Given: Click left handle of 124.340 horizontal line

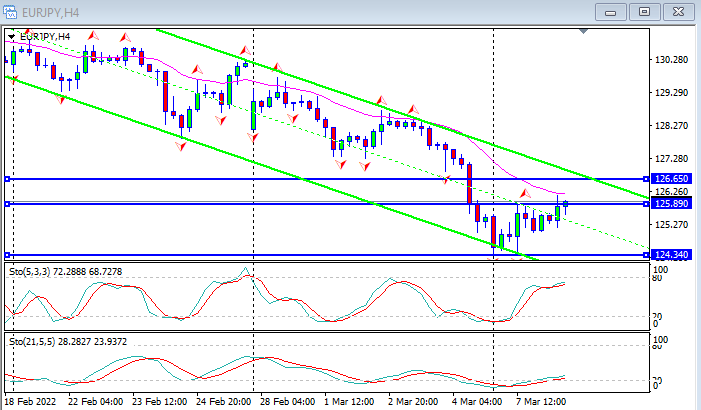Looking at the screenshot, I should (x=8, y=255).
